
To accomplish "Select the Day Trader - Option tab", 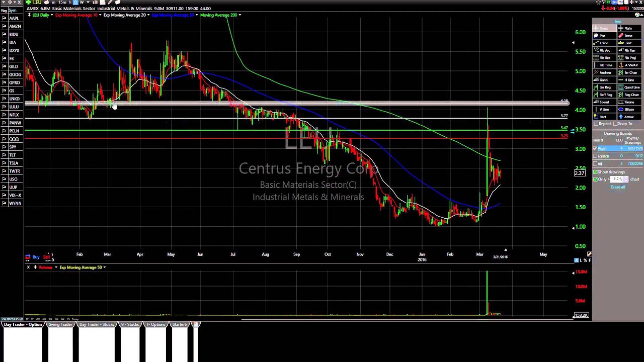I will (23, 325).
